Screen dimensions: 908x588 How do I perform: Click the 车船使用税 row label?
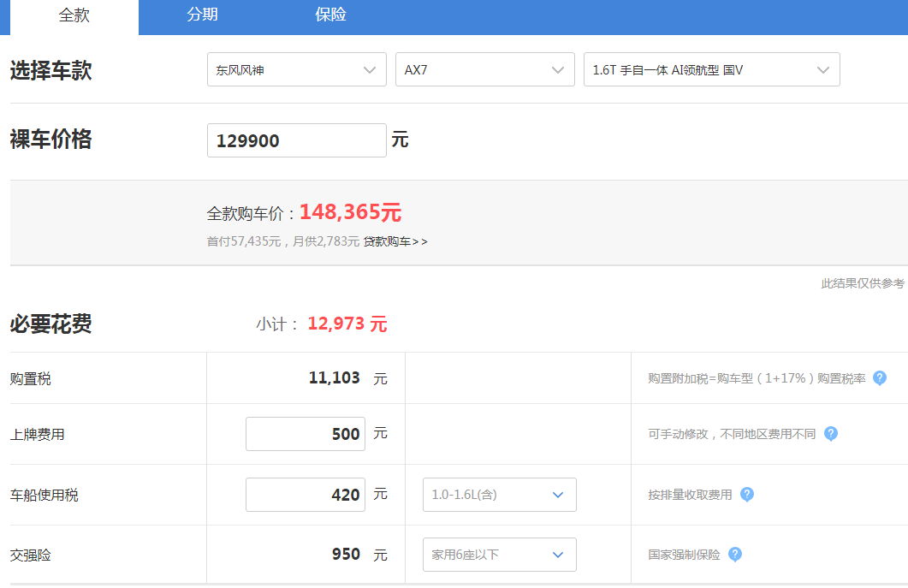click(44, 496)
